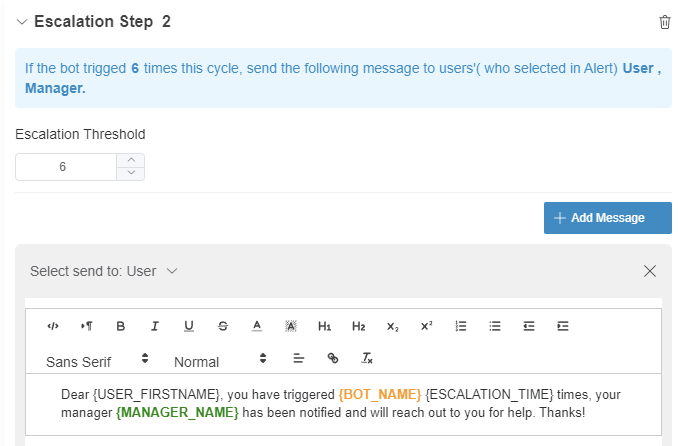Open the text color picker

tap(256, 326)
